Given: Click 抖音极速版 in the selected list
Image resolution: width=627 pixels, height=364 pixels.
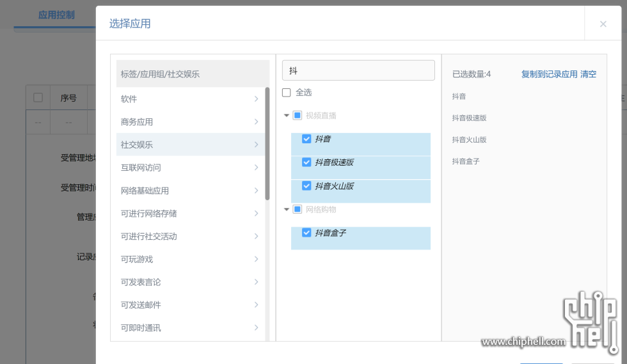Looking at the screenshot, I should click(x=469, y=118).
